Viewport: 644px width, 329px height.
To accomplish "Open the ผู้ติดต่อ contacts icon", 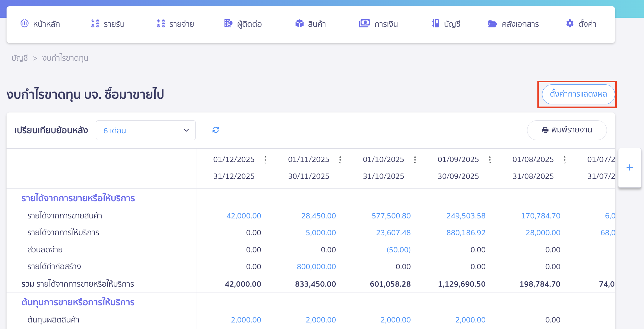I will coord(228,23).
